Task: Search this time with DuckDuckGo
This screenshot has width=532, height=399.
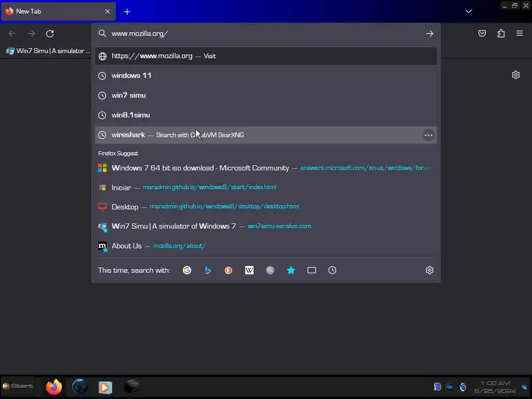Action: (x=229, y=270)
